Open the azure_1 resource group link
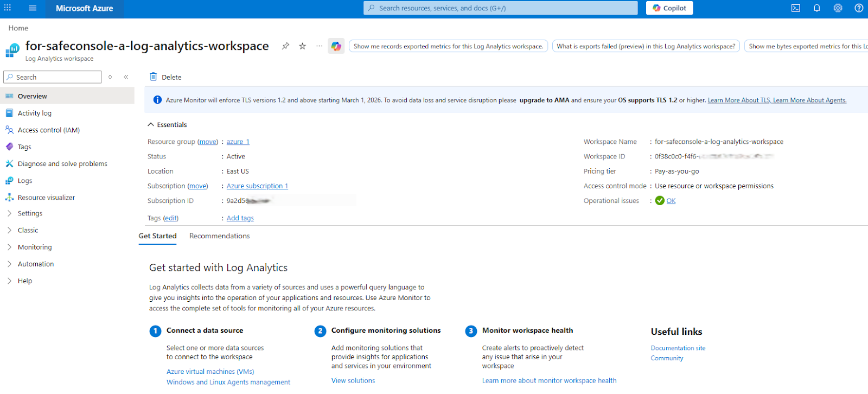 click(x=238, y=142)
